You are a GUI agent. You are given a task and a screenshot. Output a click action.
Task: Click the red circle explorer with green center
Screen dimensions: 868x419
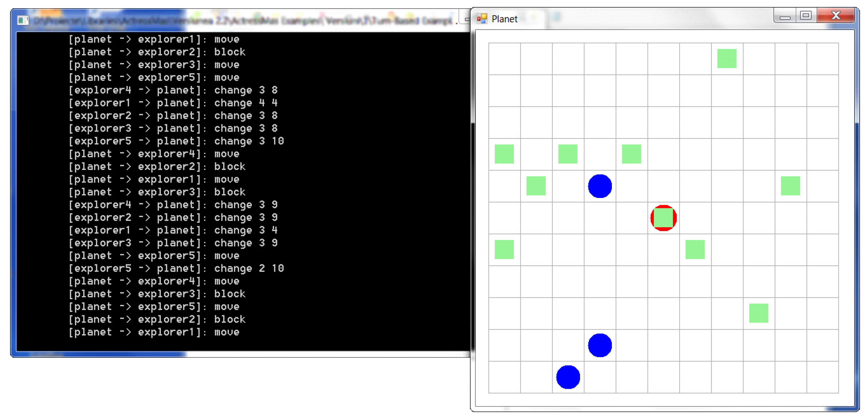[x=663, y=218]
